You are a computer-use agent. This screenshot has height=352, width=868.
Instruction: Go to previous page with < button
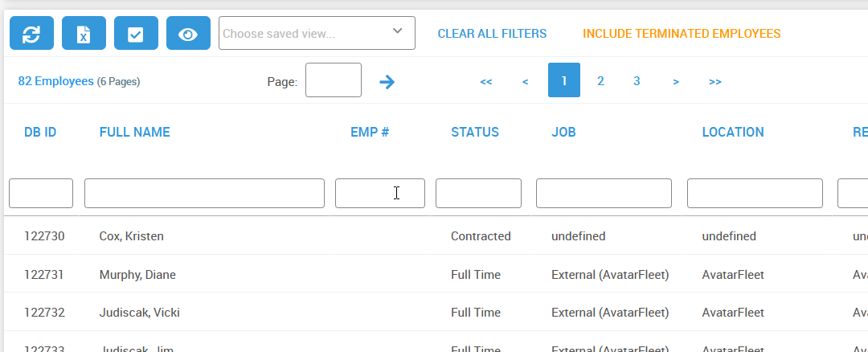[x=525, y=82]
